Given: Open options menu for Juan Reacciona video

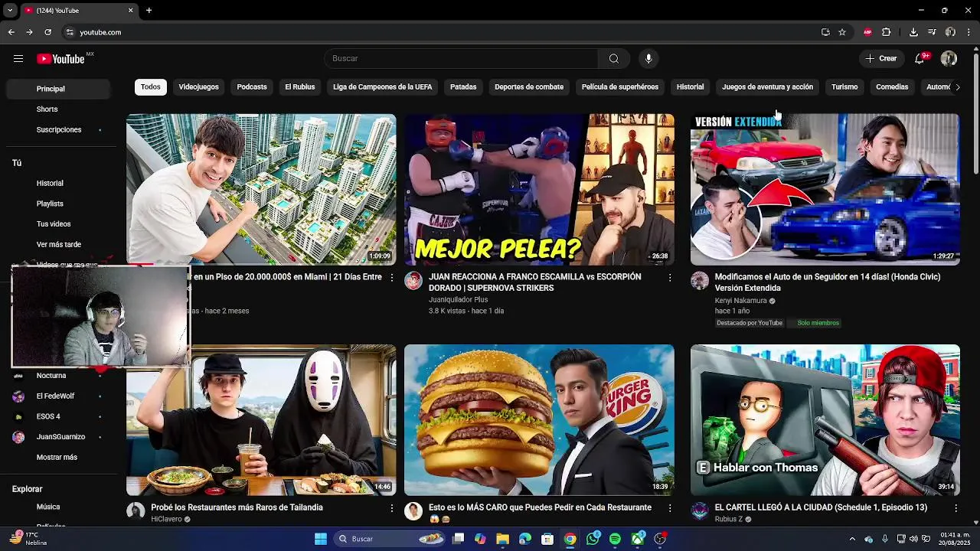Looking at the screenshot, I should pyautogui.click(x=670, y=277).
